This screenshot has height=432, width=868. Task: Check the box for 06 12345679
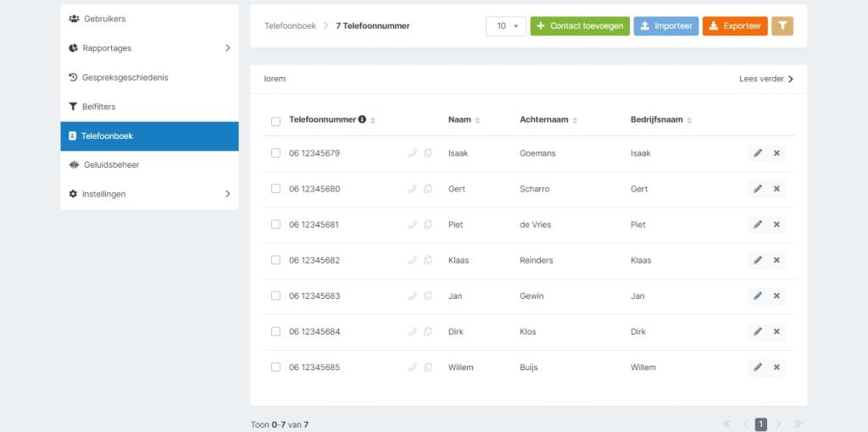275,153
